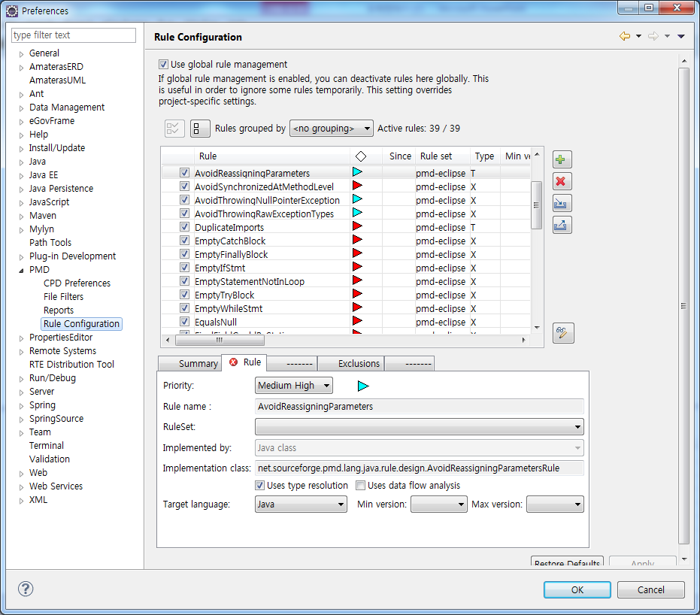Click the OK button

click(x=577, y=590)
